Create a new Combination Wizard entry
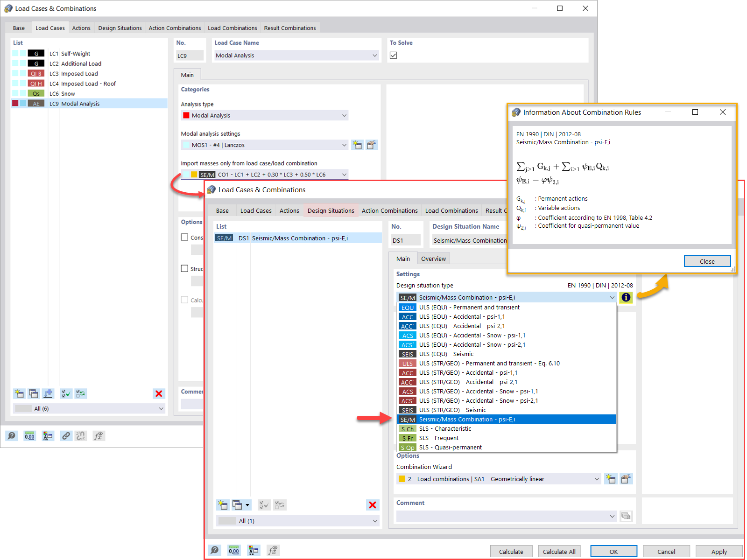This screenshot has height=560, width=747. [x=611, y=479]
